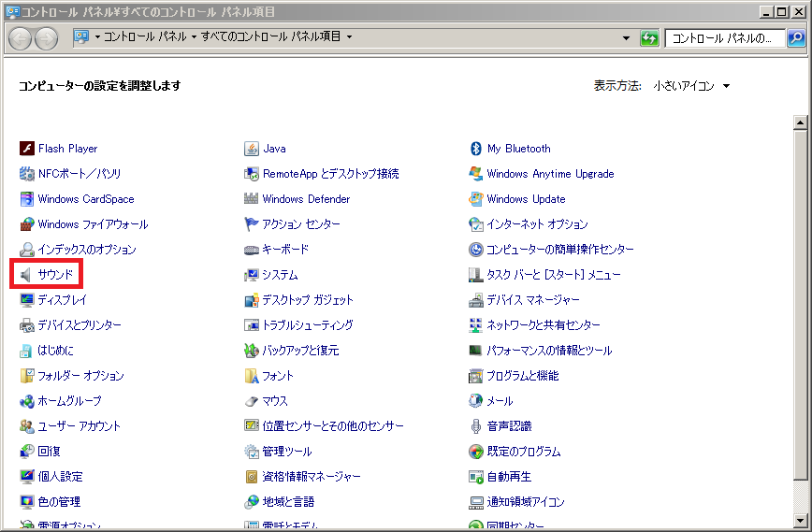Click the Windows Defender icon
Viewport: 812px width, 532px height.
pos(251,199)
